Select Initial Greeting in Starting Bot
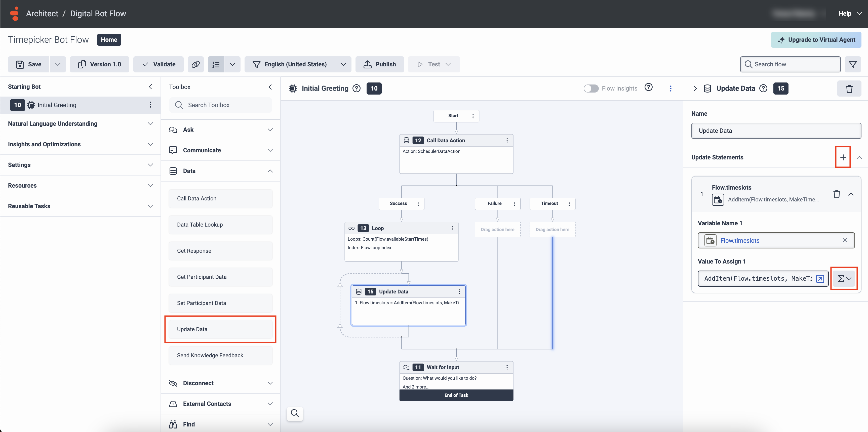Screen dimensions: 868x432 pyautogui.click(x=57, y=105)
